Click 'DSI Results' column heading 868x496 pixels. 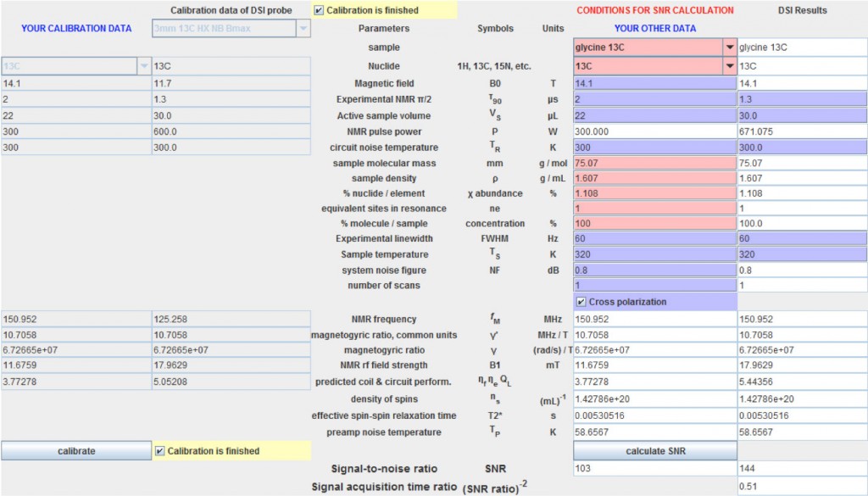click(x=802, y=10)
